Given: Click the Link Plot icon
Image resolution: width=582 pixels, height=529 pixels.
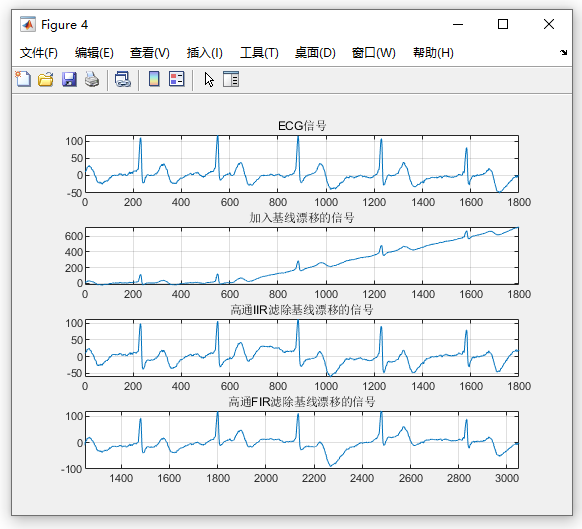Looking at the screenshot, I should pos(123,79).
